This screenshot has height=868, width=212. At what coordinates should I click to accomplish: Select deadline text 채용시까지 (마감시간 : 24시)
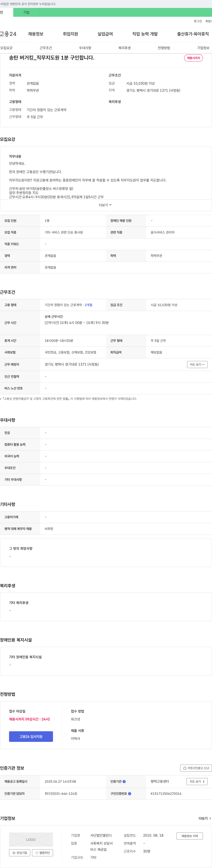(x=29, y=719)
